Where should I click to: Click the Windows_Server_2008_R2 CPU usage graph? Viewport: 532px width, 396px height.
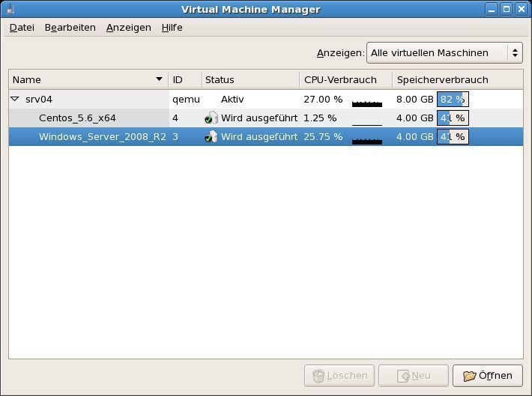(x=367, y=141)
